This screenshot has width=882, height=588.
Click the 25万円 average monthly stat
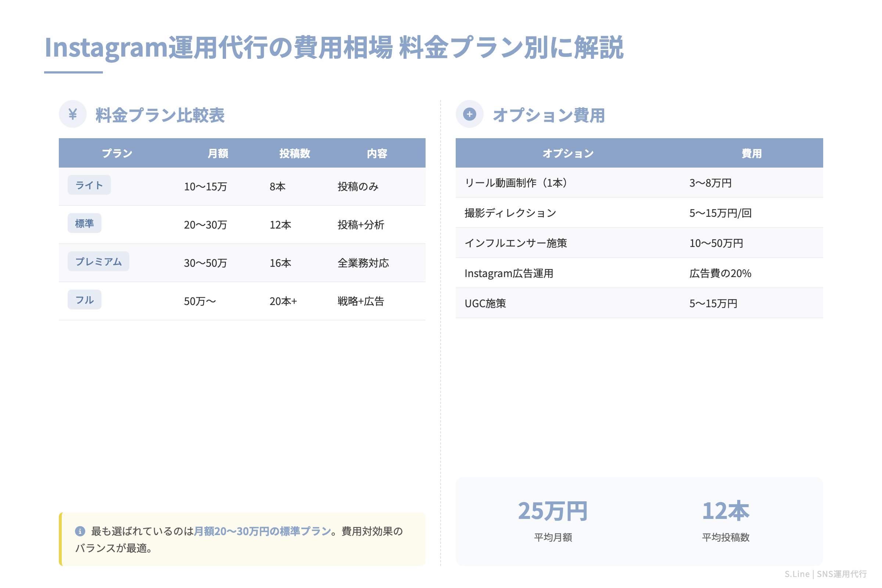(552, 510)
